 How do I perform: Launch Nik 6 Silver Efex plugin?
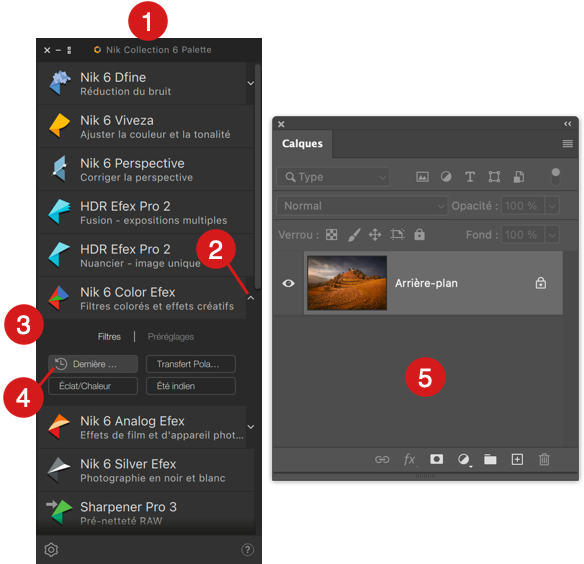click(146, 470)
